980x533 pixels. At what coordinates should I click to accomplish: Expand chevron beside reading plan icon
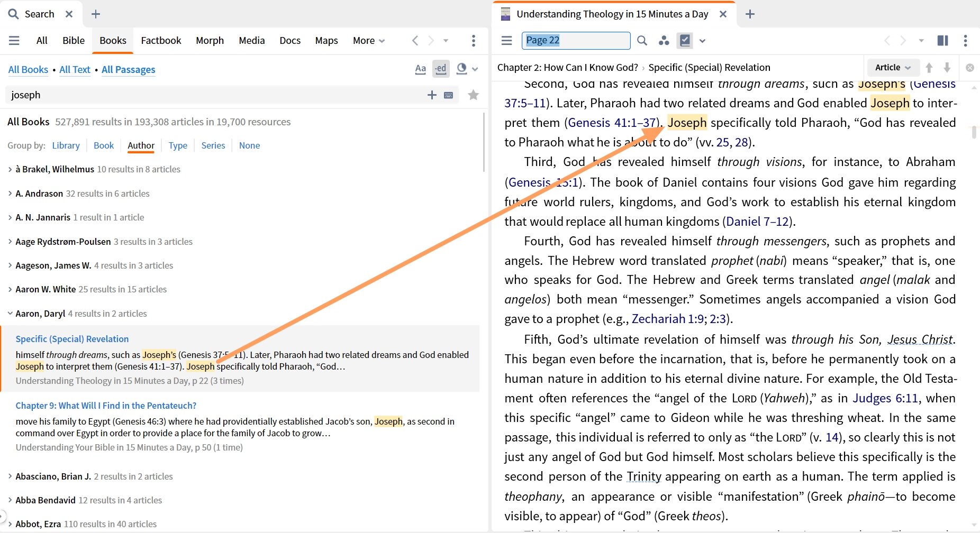(x=702, y=41)
